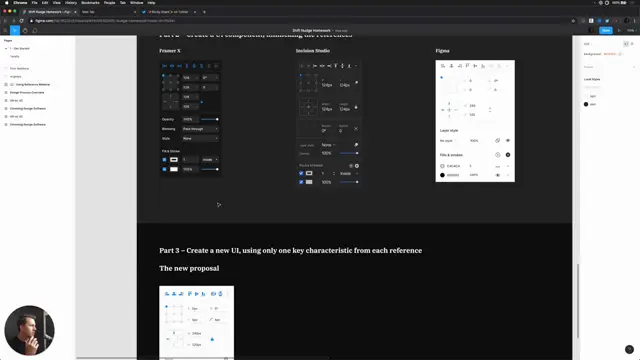The height and width of the screenshot is (360, 640).
Task: Open the Framer X Style 'None' dropdown
Action: click(x=200, y=138)
